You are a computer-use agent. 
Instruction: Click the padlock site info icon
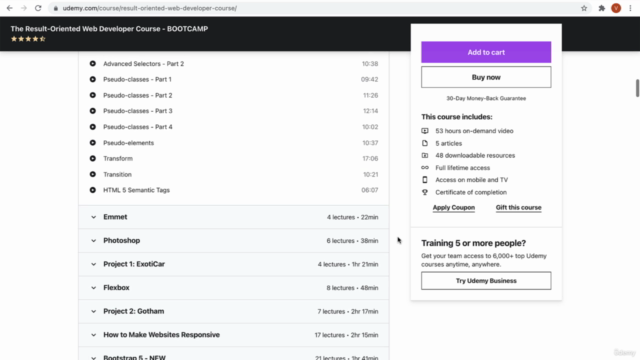(56, 8)
